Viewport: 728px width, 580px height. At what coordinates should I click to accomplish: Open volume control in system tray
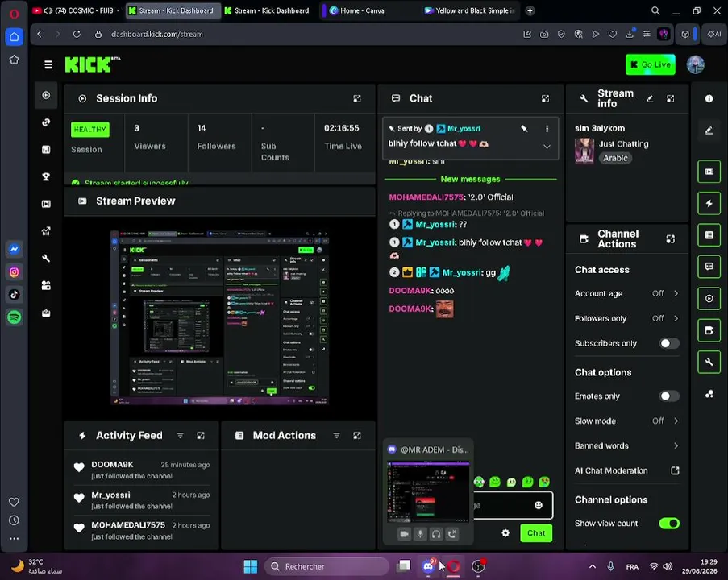668,566
